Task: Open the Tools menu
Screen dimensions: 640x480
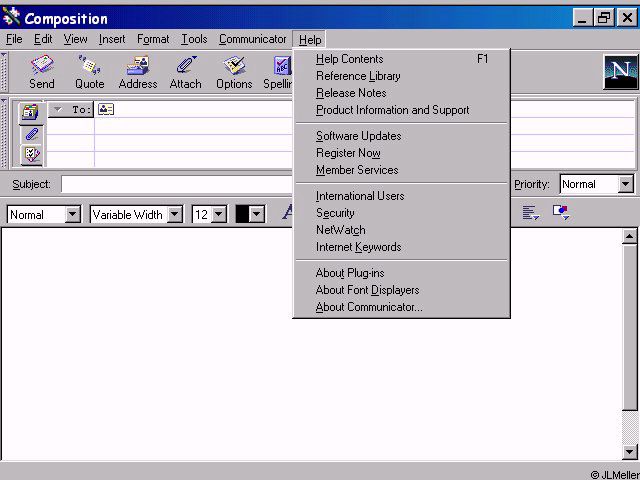Action: (x=194, y=39)
